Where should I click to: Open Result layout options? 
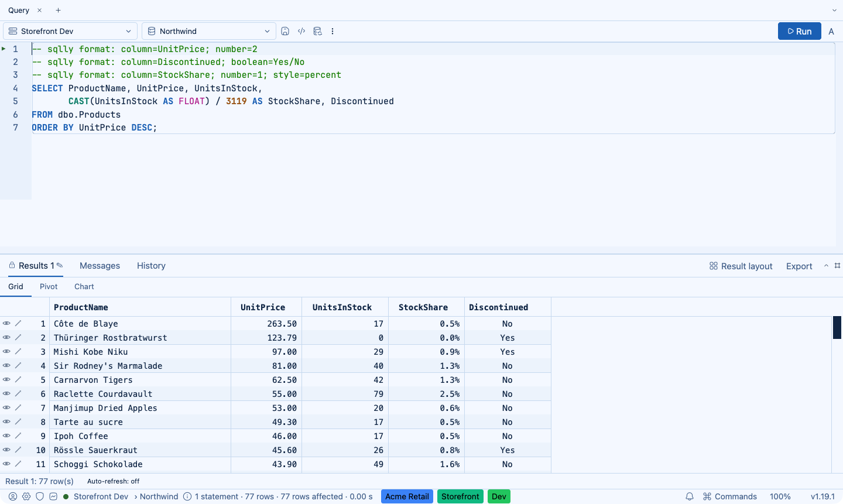click(x=741, y=266)
